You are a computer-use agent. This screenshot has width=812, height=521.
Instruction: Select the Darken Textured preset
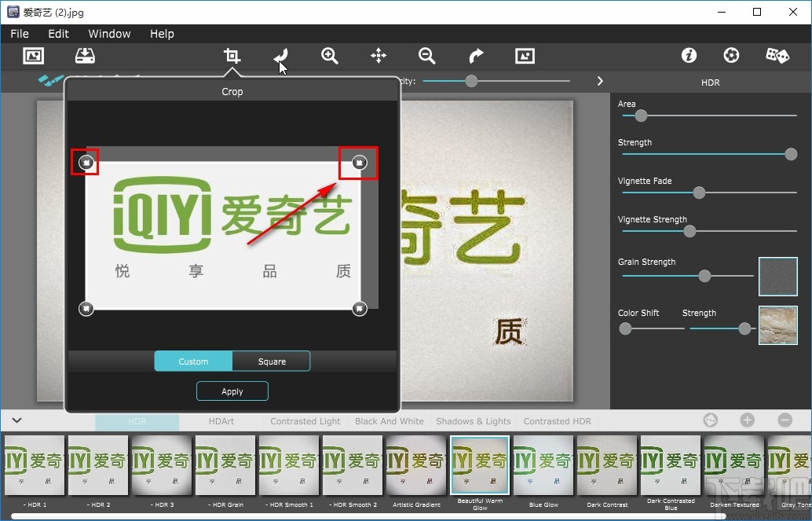tap(734, 465)
